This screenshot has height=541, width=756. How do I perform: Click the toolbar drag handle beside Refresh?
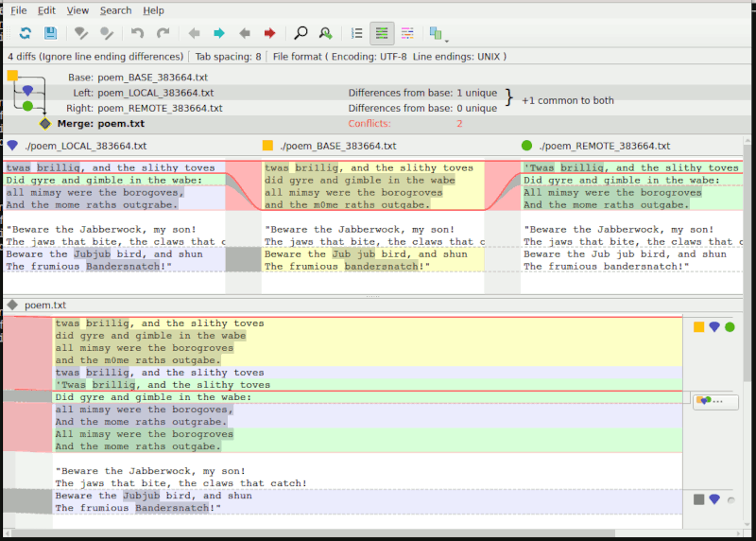[7, 33]
